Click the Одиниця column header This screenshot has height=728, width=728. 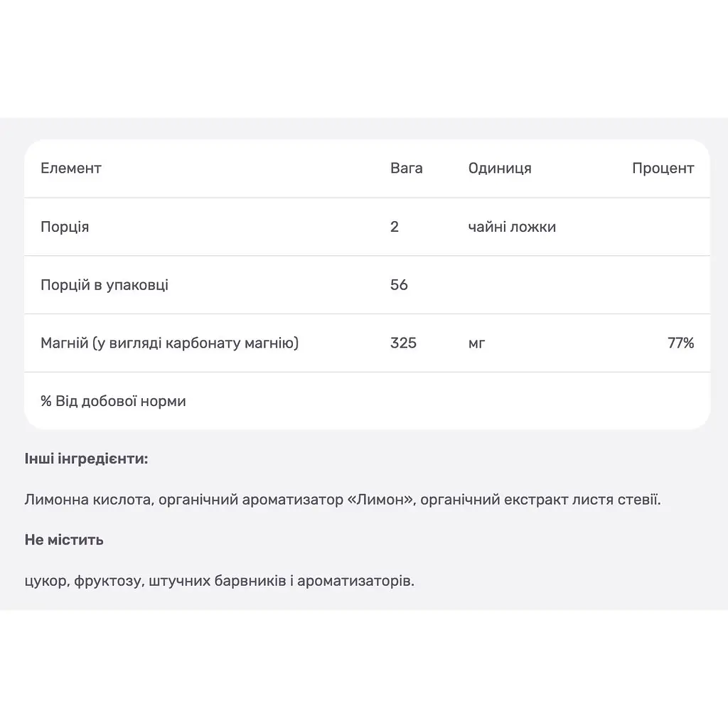click(x=500, y=168)
